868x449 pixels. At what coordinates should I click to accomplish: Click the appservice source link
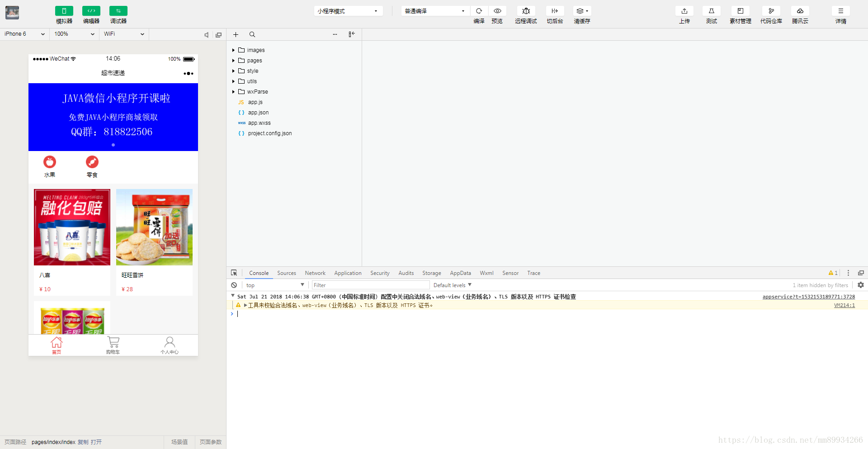[808, 297]
